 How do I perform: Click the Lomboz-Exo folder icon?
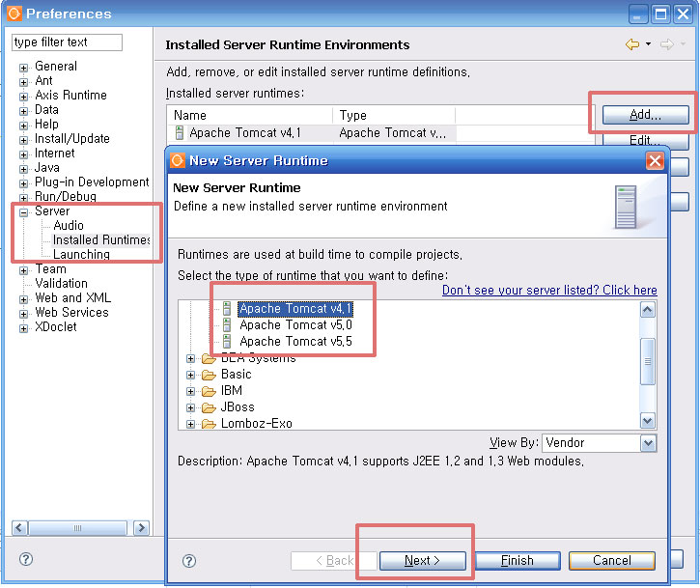pyautogui.click(x=209, y=423)
